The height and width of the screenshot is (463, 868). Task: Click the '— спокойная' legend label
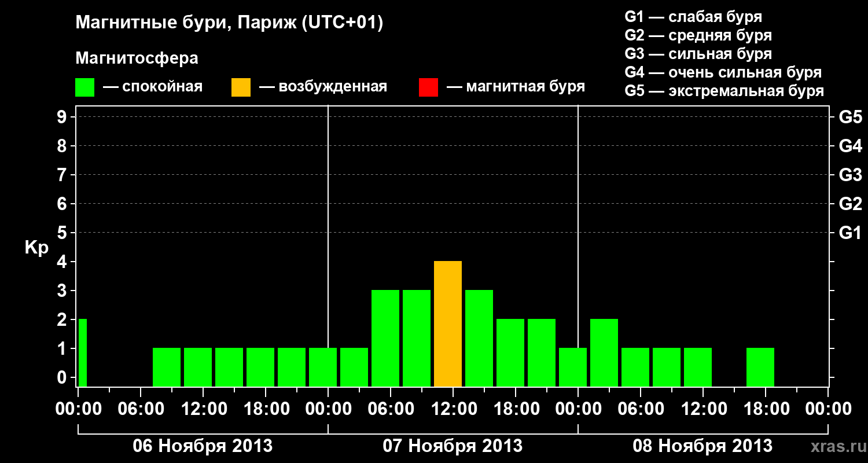click(153, 87)
